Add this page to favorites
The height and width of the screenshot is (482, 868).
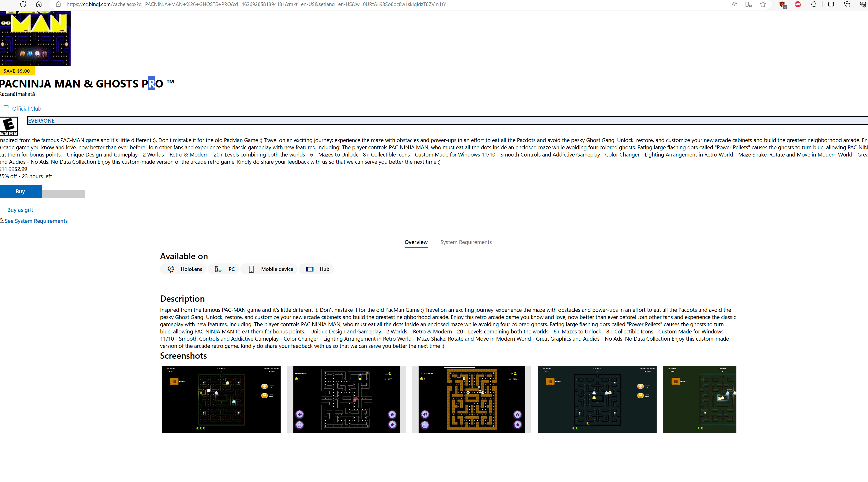[763, 4]
